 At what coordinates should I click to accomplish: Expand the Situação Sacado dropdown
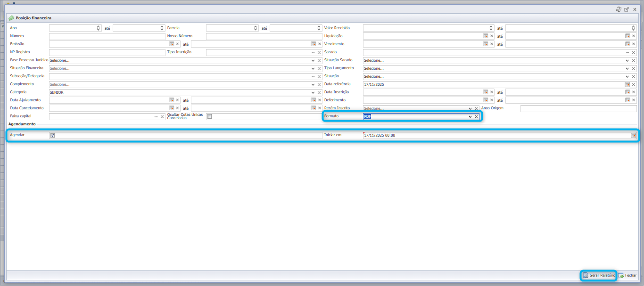pos(627,60)
